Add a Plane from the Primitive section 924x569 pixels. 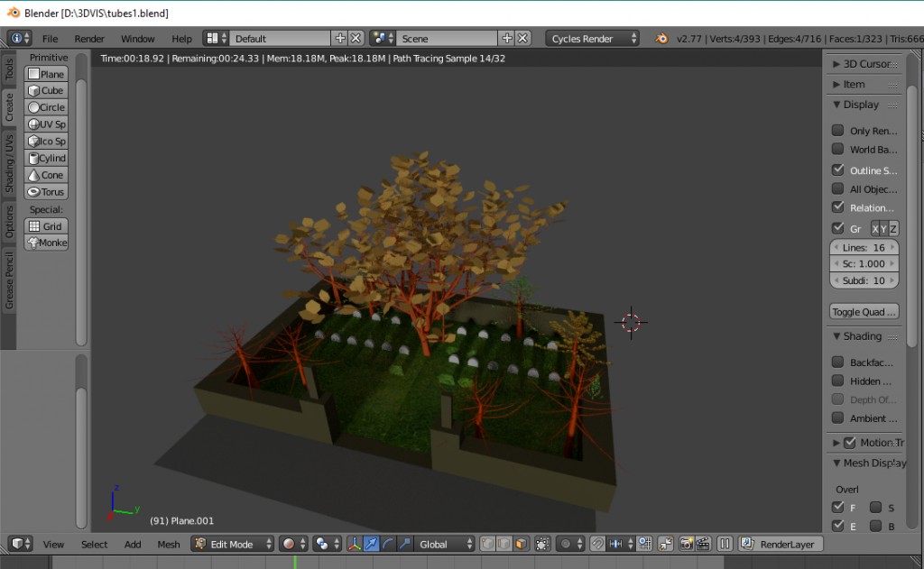(x=46, y=73)
